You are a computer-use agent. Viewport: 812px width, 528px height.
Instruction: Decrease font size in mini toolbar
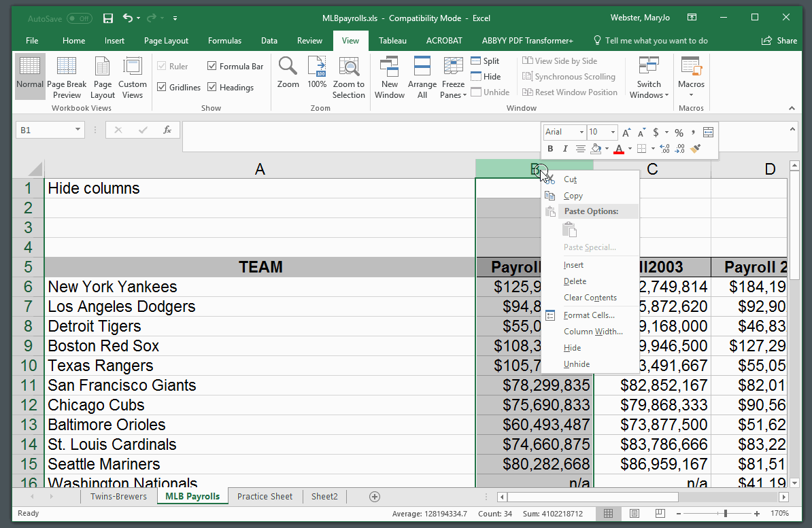pyautogui.click(x=641, y=133)
